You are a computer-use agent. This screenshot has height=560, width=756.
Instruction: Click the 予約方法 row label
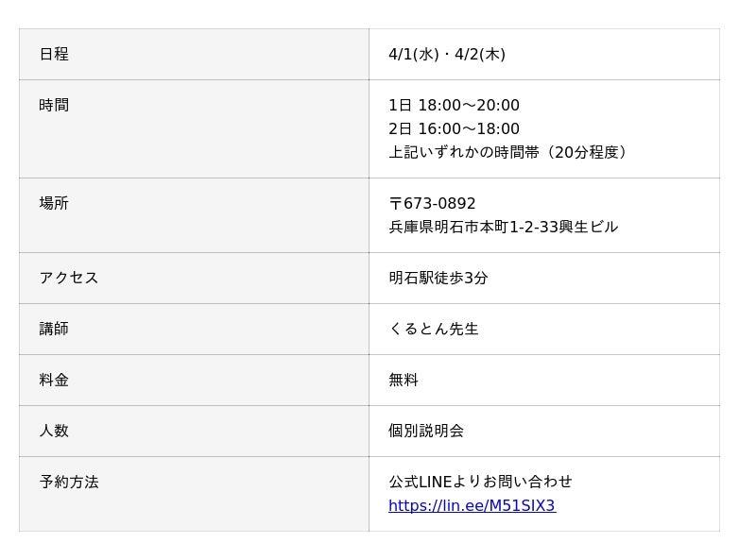click(69, 483)
